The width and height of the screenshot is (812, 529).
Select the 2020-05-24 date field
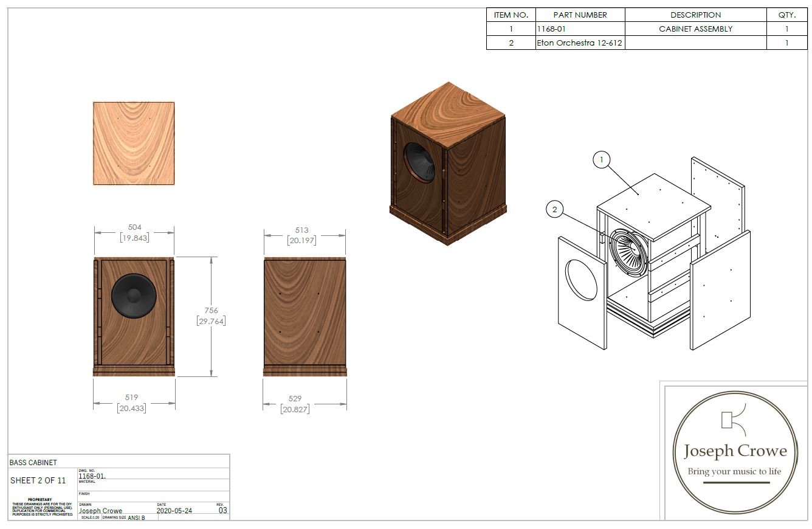(x=174, y=511)
